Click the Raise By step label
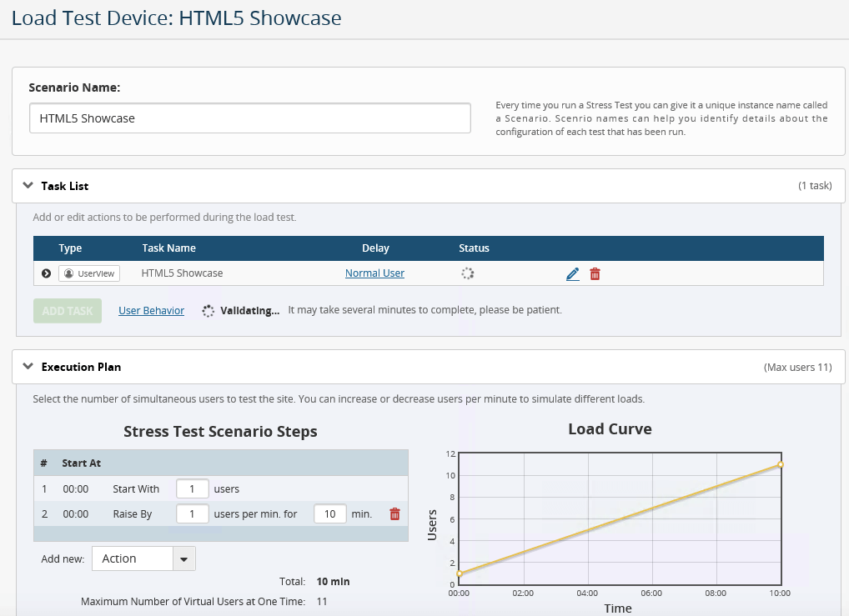Image resolution: width=849 pixels, height=616 pixels. pyautogui.click(x=132, y=513)
